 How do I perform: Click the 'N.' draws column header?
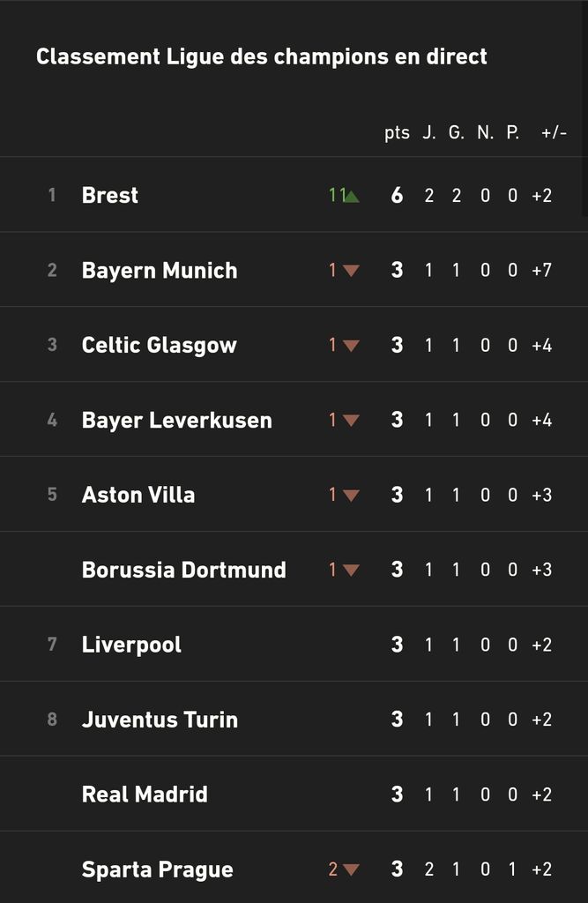click(485, 133)
